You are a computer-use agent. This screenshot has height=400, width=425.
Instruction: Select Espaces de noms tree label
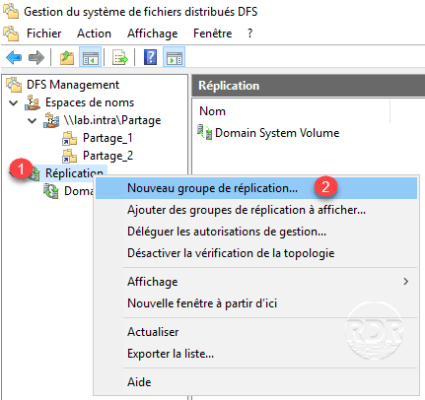(x=89, y=102)
